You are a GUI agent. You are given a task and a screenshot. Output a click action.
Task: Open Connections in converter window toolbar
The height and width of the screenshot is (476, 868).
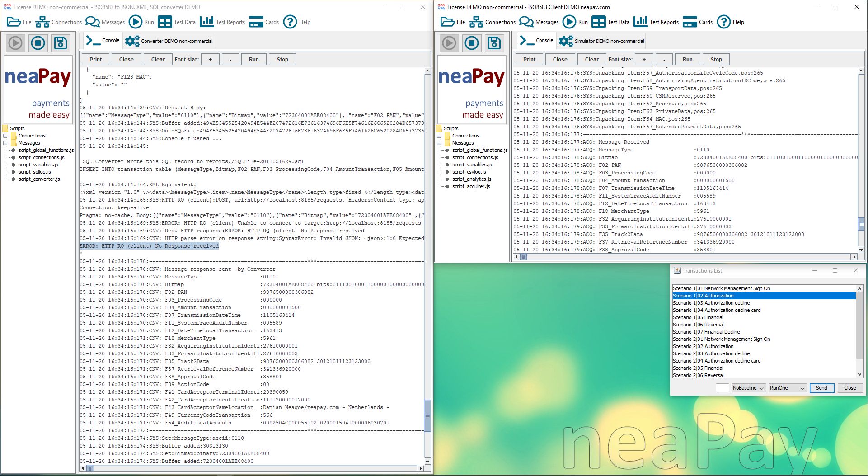coord(58,22)
